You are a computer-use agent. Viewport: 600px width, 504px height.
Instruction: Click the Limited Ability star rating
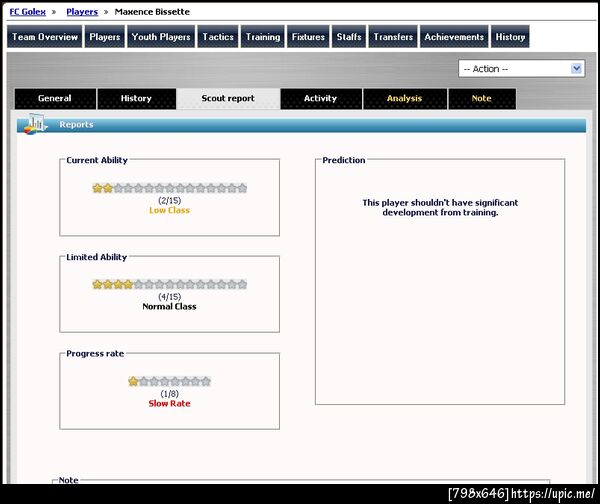pyautogui.click(x=170, y=284)
